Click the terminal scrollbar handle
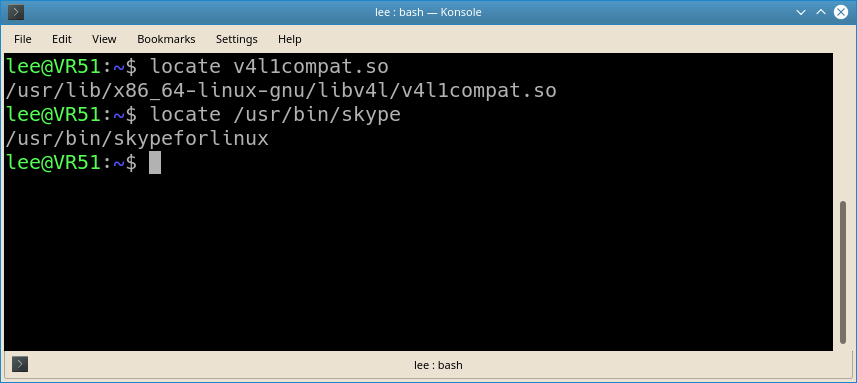This screenshot has height=383, width=857. point(842,273)
